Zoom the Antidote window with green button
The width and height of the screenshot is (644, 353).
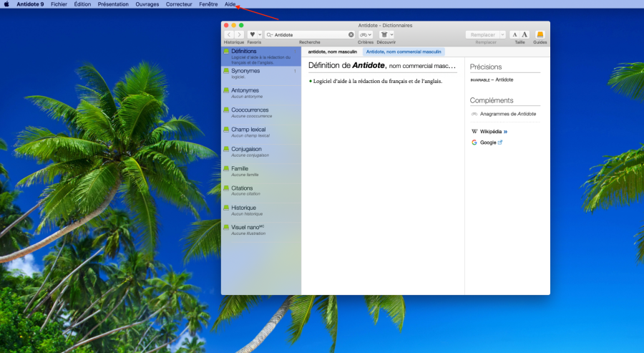(241, 25)
